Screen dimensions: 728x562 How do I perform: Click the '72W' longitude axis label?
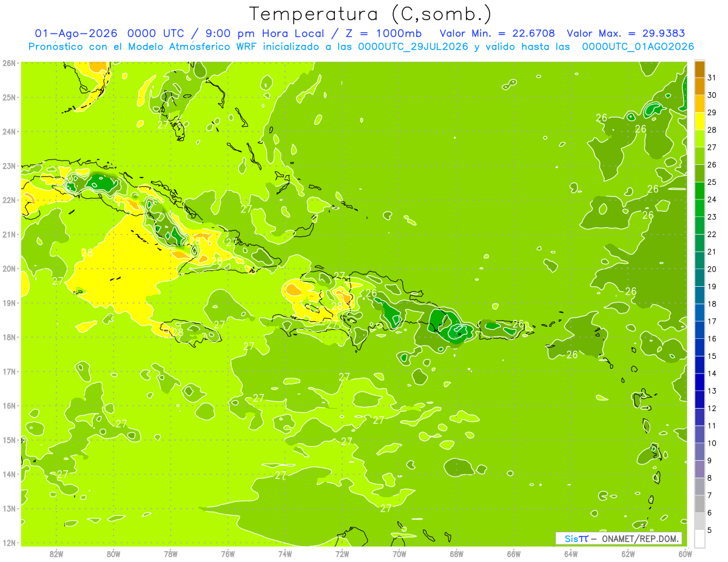pyautogui.click(x=342, y=553)
